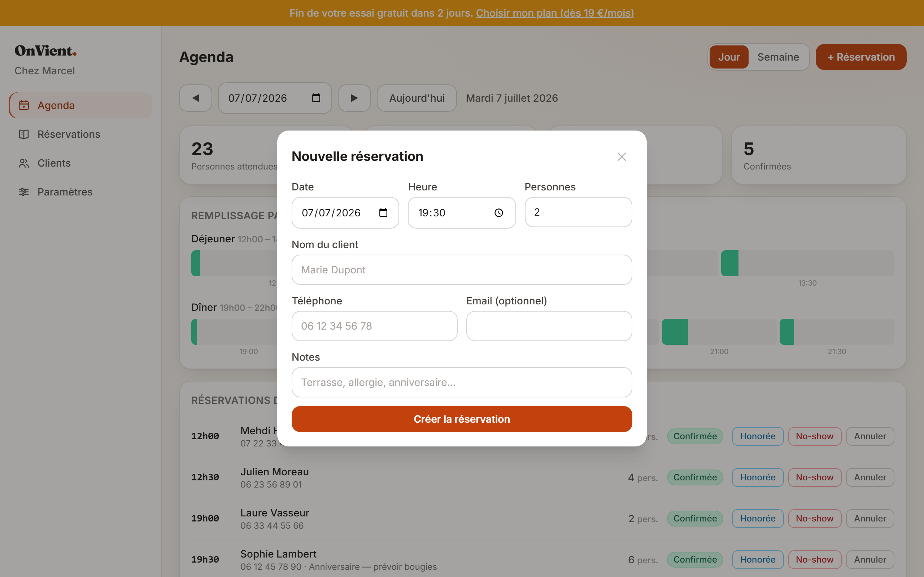Focus the Téléphone input field
This screenshot has height=577, width=924.
[374, 326]
